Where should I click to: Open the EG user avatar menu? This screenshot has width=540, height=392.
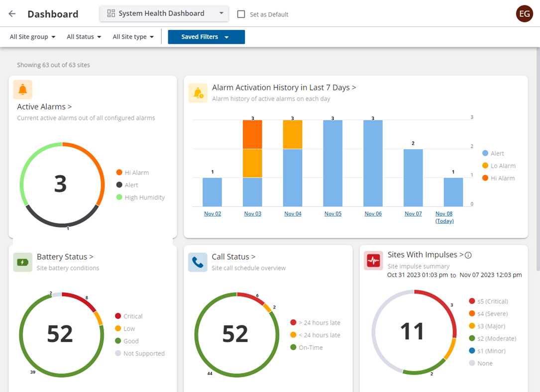[x=524, y=14]
